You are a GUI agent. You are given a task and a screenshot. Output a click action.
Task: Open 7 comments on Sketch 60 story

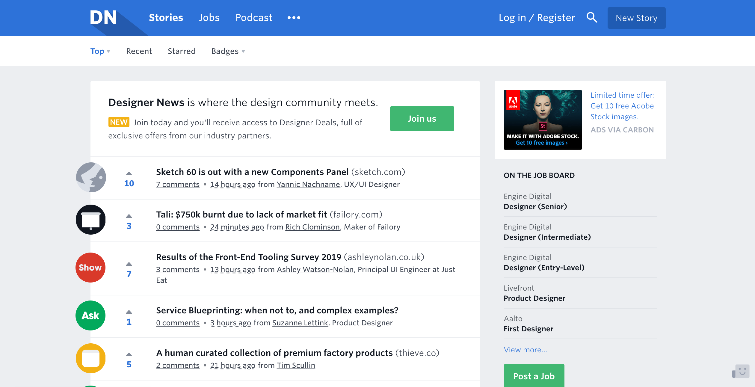178,184
